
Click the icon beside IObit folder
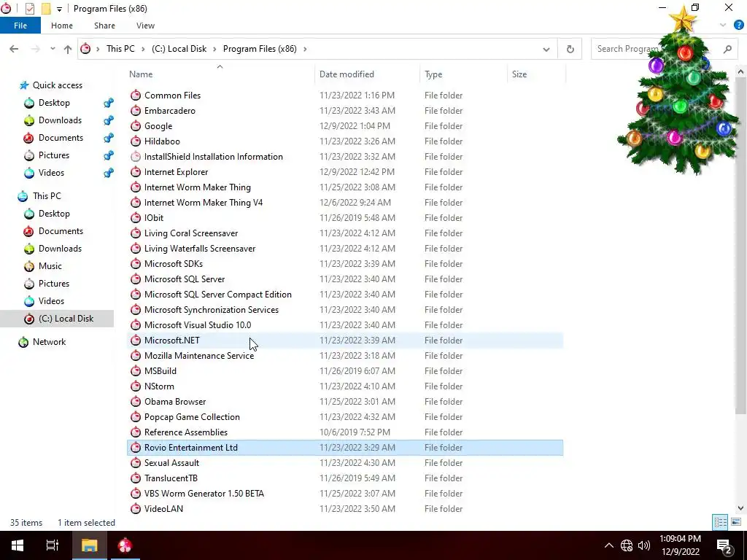(136, 217)
